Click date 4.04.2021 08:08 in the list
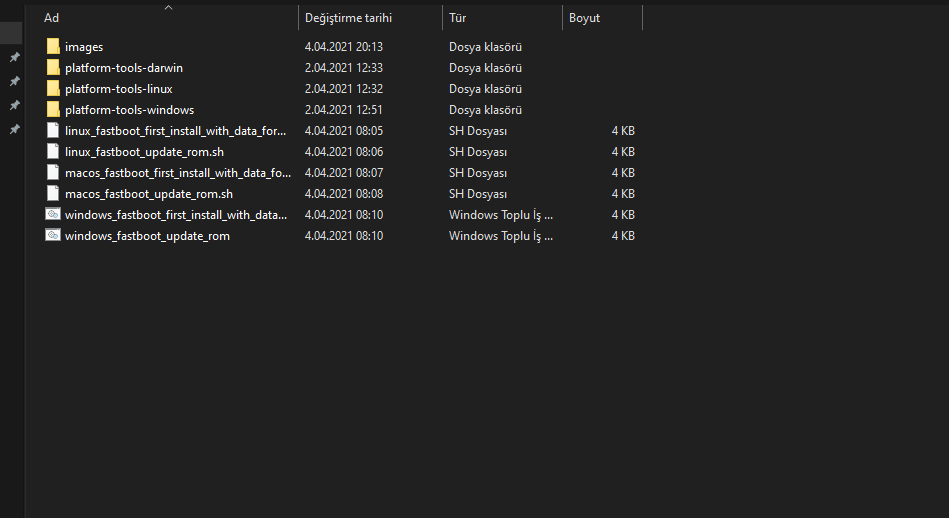The height and width of the screenshot is (518, 949). click(344, 194)
